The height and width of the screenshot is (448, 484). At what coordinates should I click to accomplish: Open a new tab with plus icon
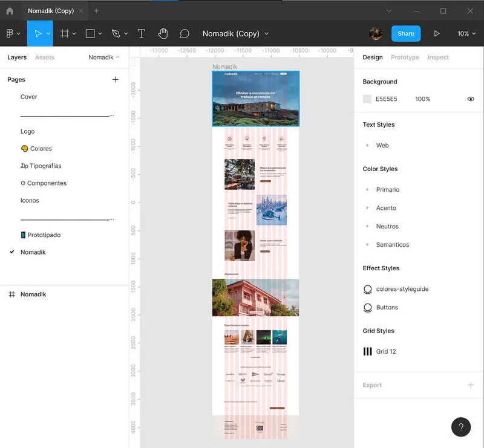[96, 11]
